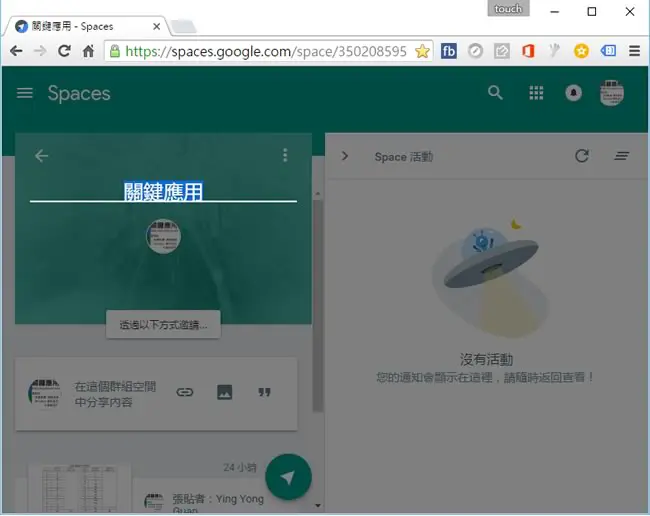Image resolution: width=650 pixels, height=516 pixels.
Task: Open the Google apps grid
Action: pos(536,93)
